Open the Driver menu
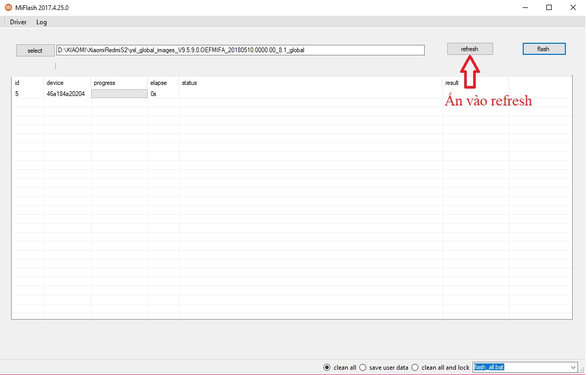 18,22
